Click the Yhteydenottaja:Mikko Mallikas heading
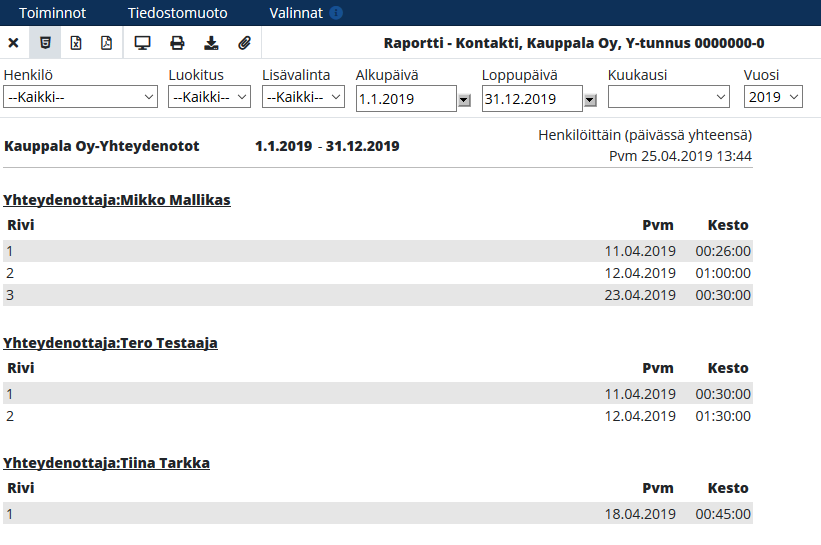 (x=117, y=200)
